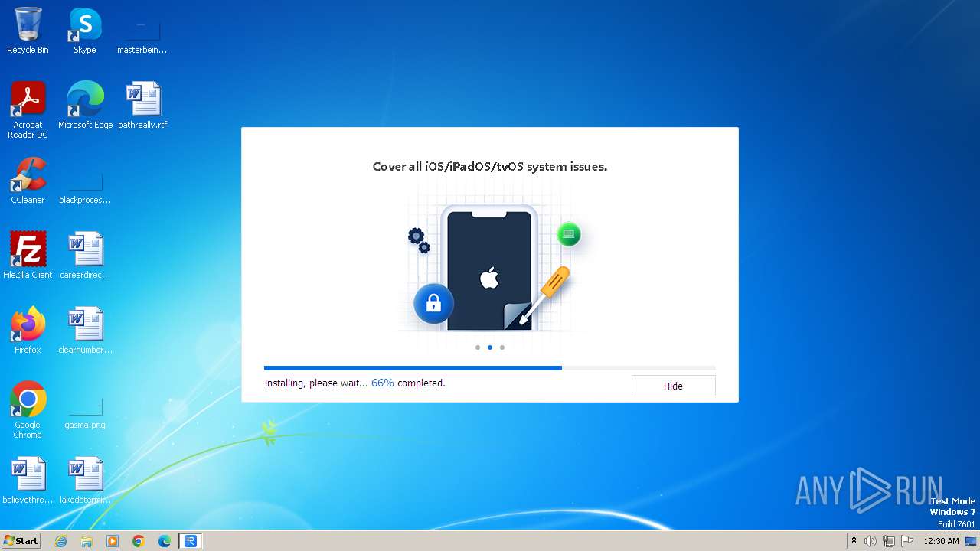Click the gears icon beside the phone
Screen dimensions: 980x551
click(419, 240)
